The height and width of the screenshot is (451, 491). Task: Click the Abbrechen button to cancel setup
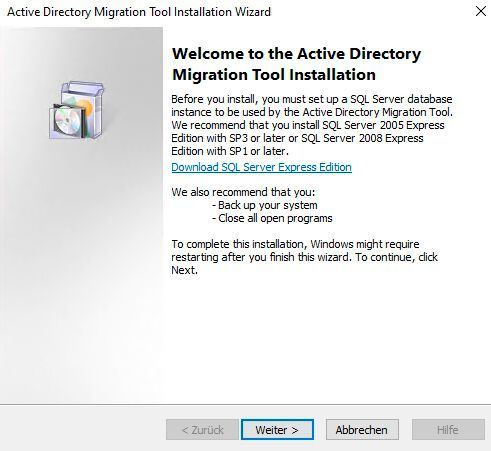(362, 430)
